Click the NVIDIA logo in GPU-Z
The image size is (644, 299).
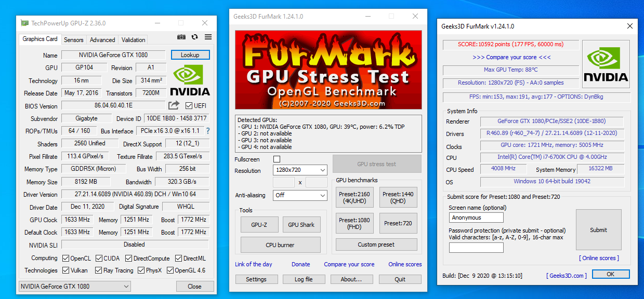[190, 81]
